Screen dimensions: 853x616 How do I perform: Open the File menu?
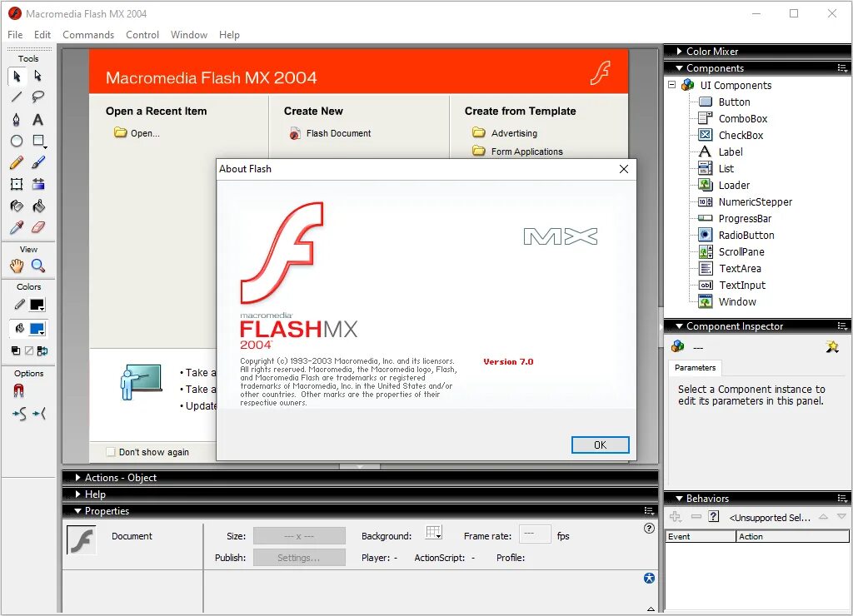pos(15,35)
